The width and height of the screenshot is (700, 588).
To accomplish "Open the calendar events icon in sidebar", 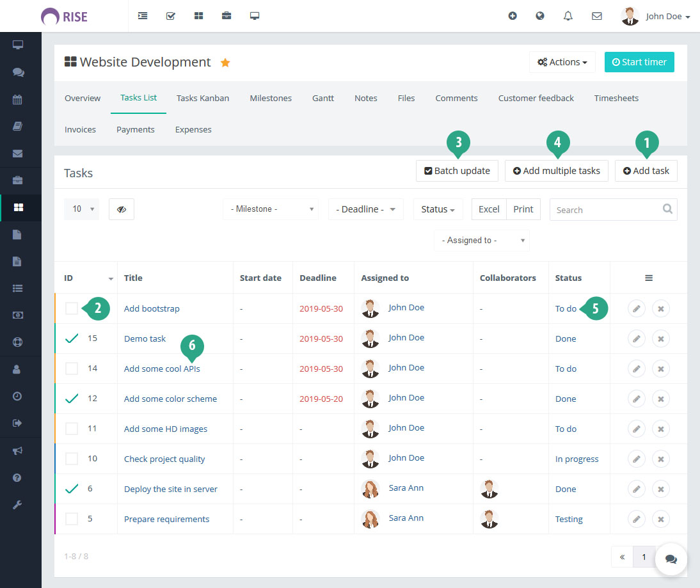I will pyautogui.click(x=17, y=99).
